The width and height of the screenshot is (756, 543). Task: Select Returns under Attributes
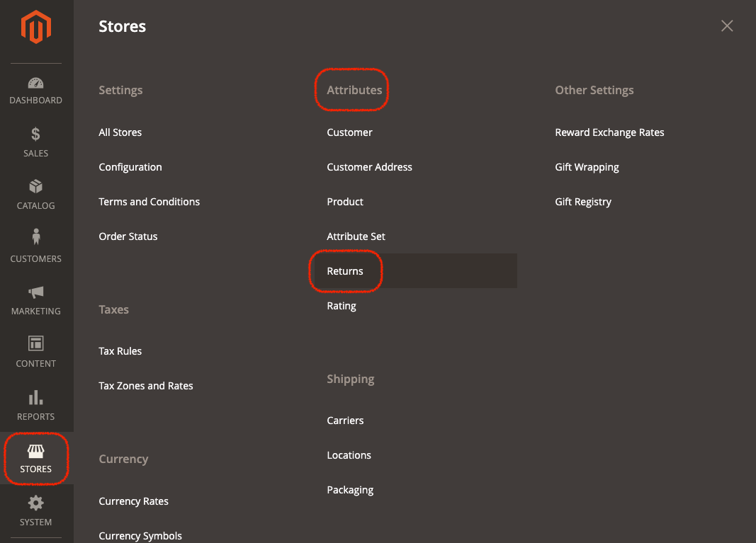tap(345, 271)
